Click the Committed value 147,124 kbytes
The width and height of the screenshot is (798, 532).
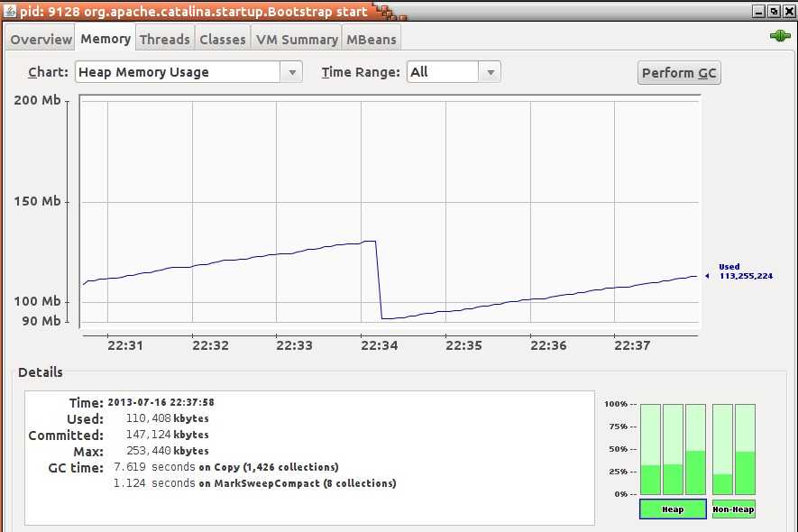pyautogui.click(x=167, y=435)
